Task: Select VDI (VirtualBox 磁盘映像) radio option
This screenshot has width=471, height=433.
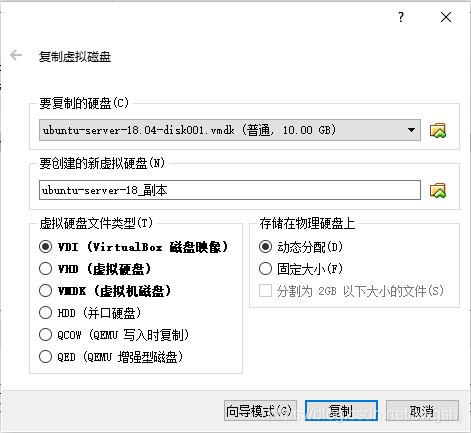Action: tap(45, 247)
